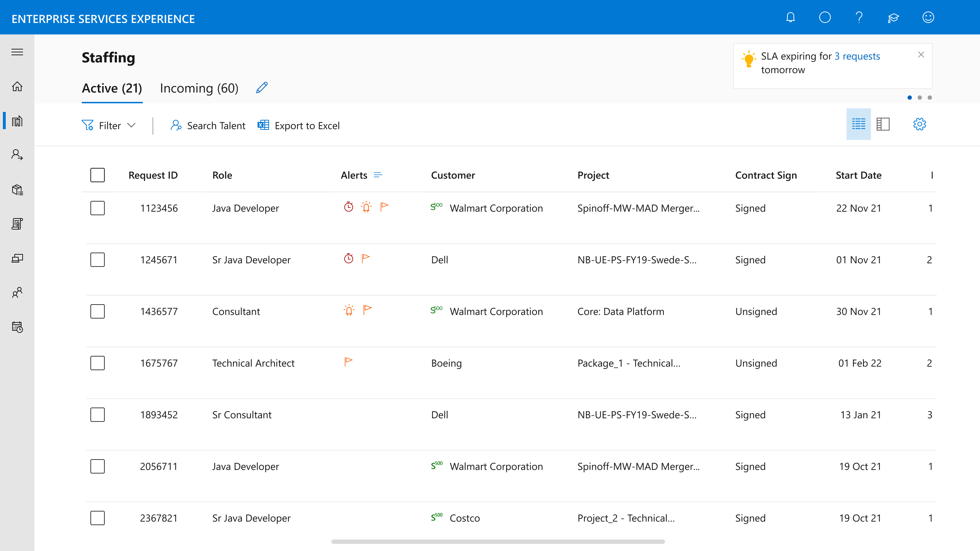
Task: Click the Sr Consultant role cell
Action: 242,415
